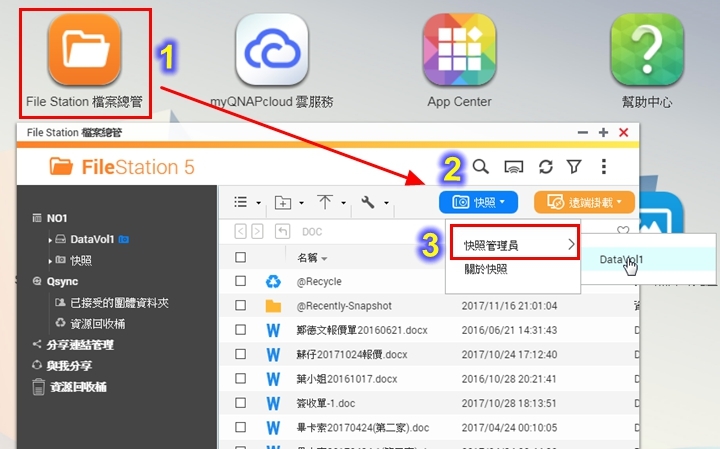Click the @Recycle recycle bin icon

[273, 281]
